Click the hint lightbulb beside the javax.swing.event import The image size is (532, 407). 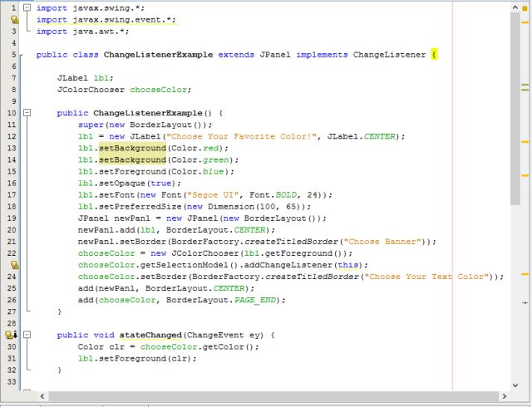tap(14, 20)
